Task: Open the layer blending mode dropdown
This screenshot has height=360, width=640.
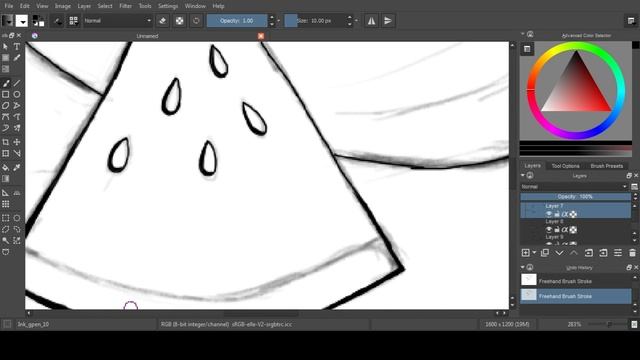Action: 574,187
